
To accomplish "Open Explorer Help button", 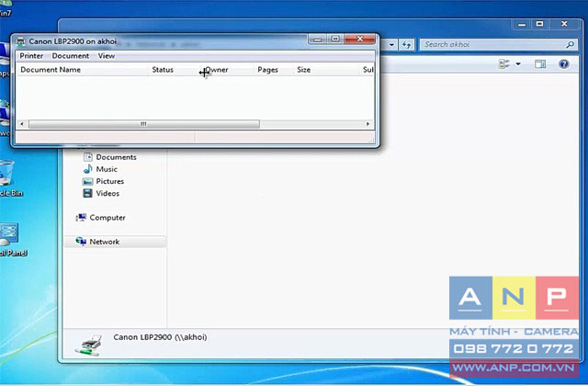I will point(564,64).
